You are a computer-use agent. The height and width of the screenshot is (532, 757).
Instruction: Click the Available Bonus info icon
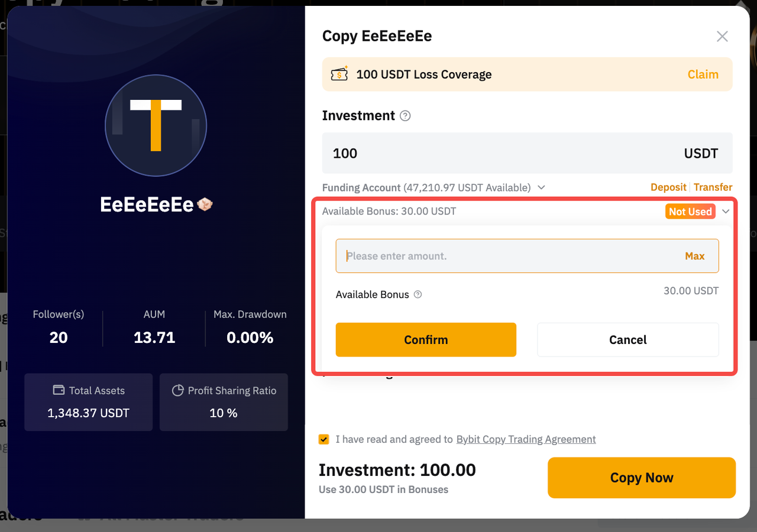[418, 294]
